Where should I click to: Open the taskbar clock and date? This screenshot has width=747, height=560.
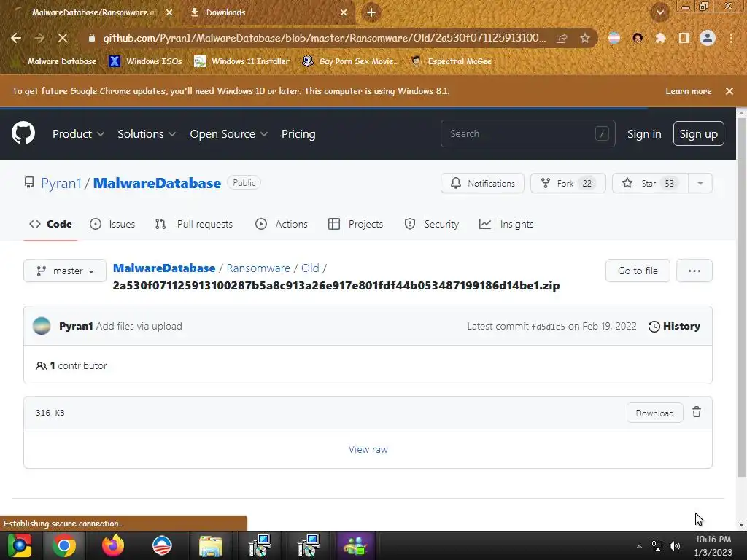point(713,545)
